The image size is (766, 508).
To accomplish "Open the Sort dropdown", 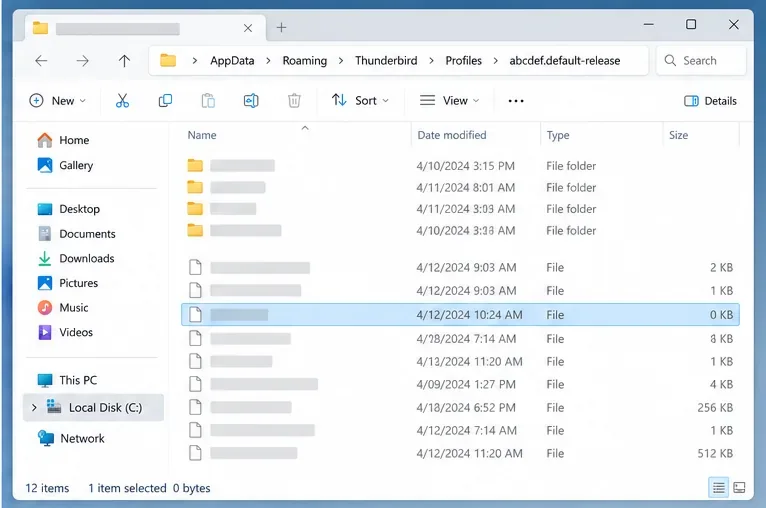I will [360, 101].
